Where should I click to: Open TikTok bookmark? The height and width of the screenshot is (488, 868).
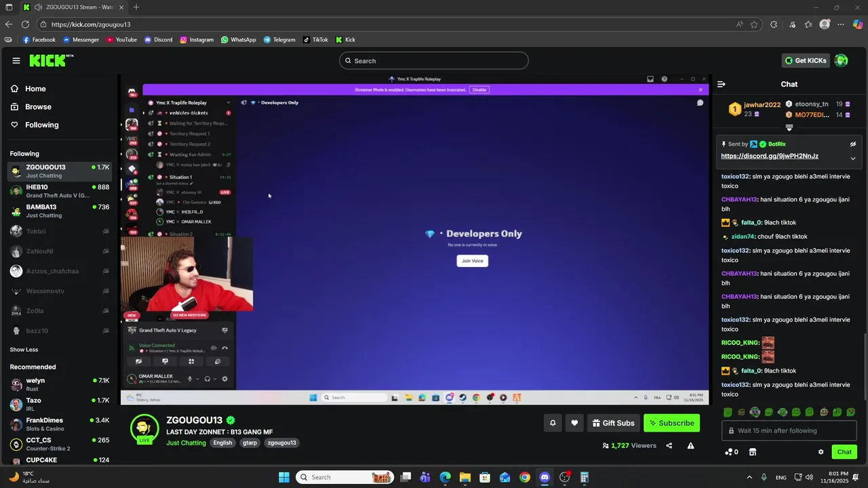point(315,40)
